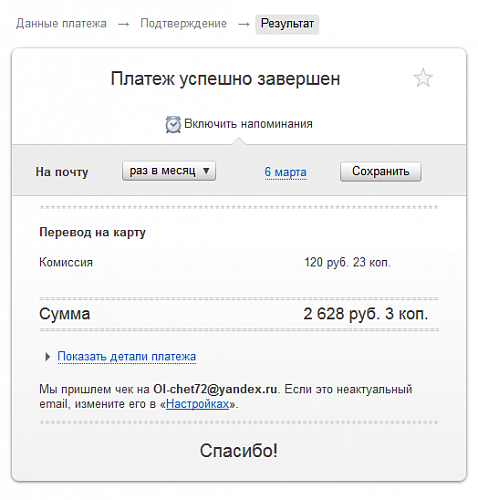478x500 pixels.
Task: Click the alarm clock reminder icon
Action: (173, 124)
